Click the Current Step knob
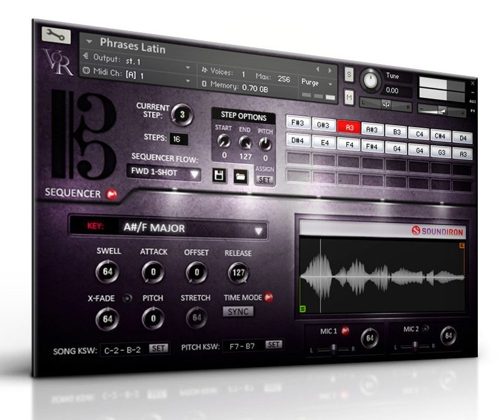Image resolution: width=504 pixels, height=420 pixels. [x=182, y=115]
